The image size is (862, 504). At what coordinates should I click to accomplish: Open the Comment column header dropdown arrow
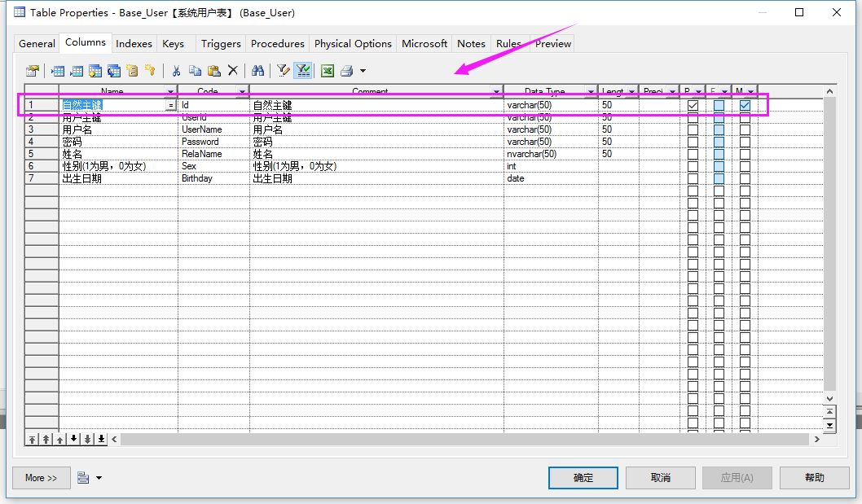[x=496, y=91]
